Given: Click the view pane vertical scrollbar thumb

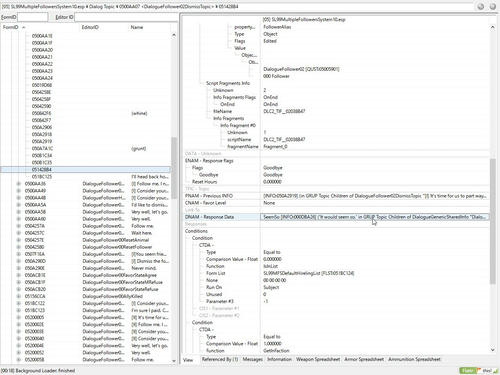Looking at the screenshot, I should (493, 221).
